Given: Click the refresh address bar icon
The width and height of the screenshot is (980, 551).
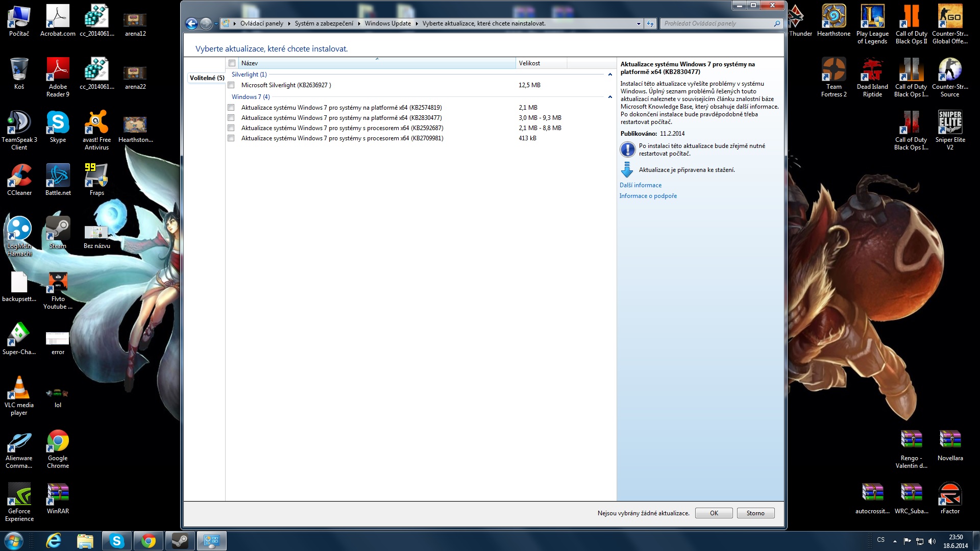Looking at the screenshot, I should point(650,23).
